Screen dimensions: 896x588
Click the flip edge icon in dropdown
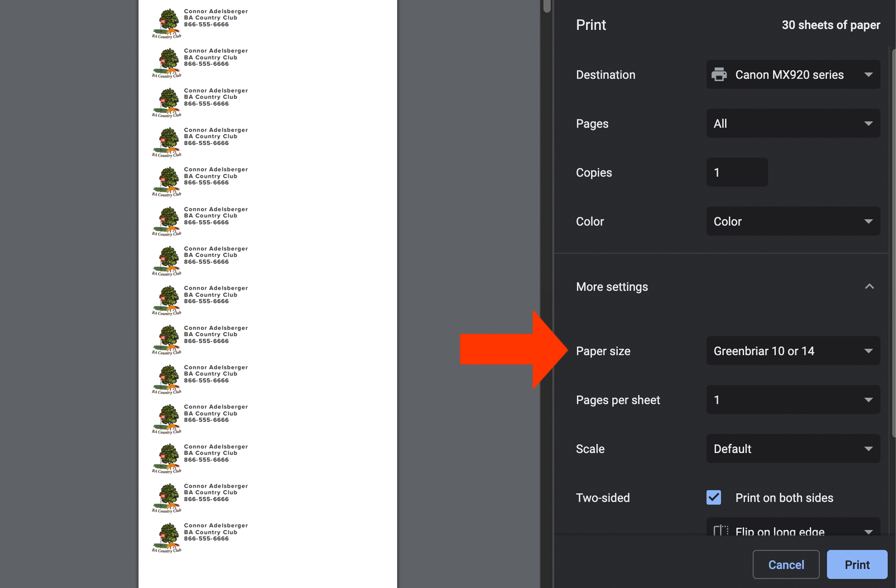coord(721,531)
